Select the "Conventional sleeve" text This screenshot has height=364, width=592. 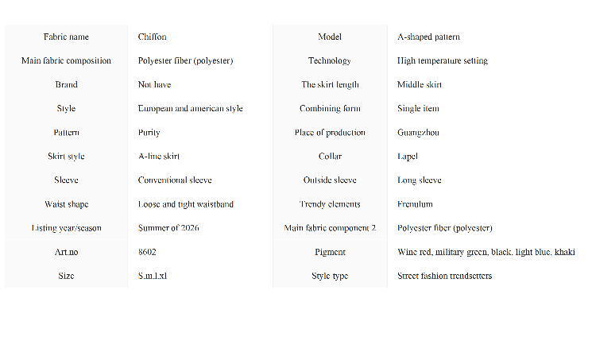pos(175,180)
